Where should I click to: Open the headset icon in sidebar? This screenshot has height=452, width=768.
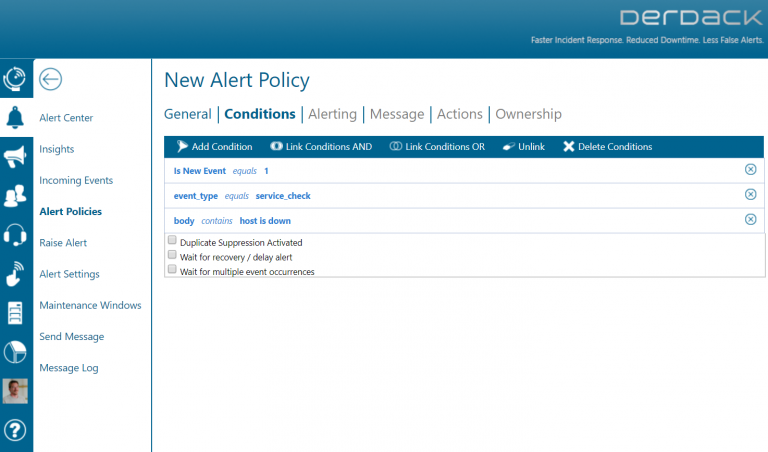click(15, 235)
